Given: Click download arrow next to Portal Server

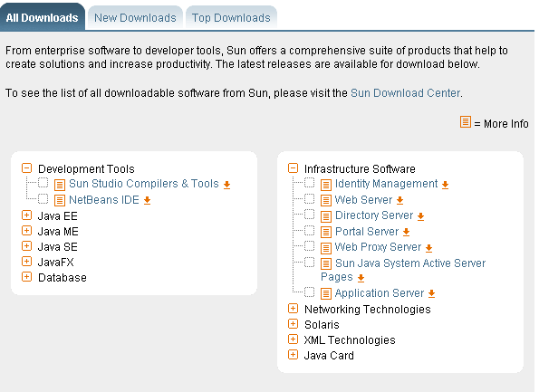Looking at the screenshot, I should click(x=407, y=232).
